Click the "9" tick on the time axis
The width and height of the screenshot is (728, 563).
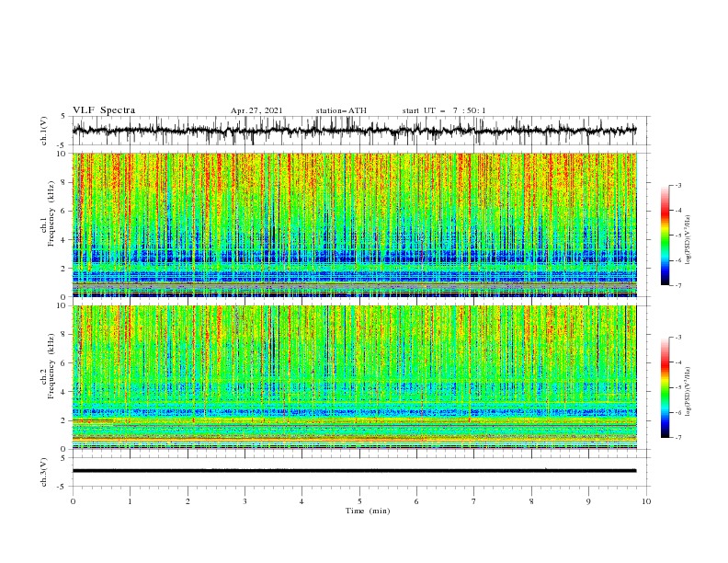[588, 501]
